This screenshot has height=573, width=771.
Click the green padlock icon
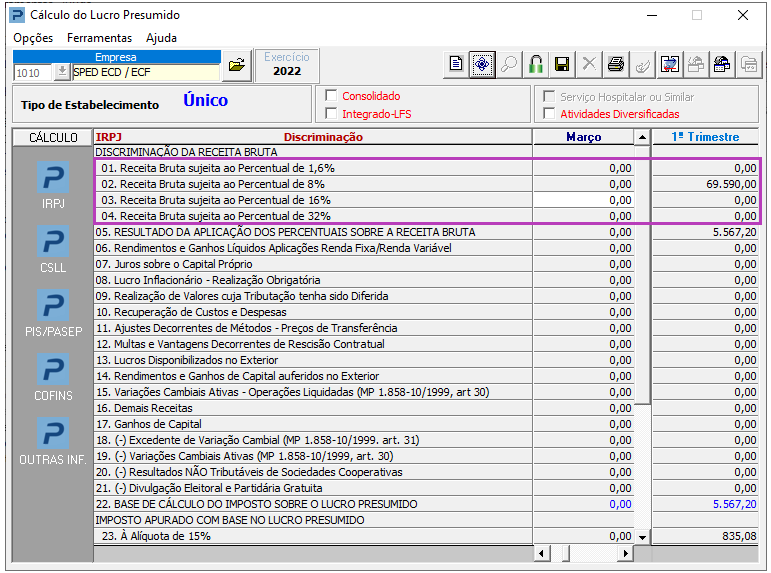[535, 64]
